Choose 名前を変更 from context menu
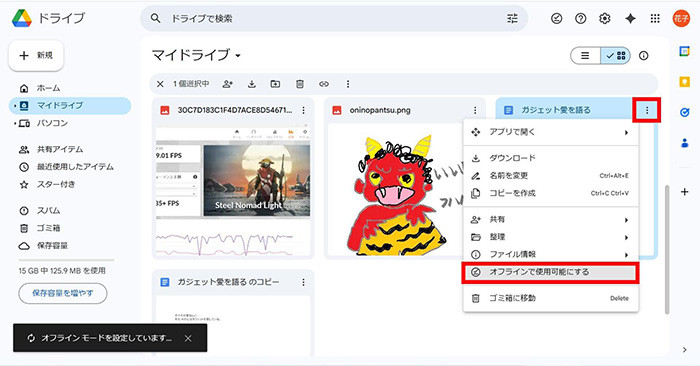The image size is (700, 366). coord(551,175)
